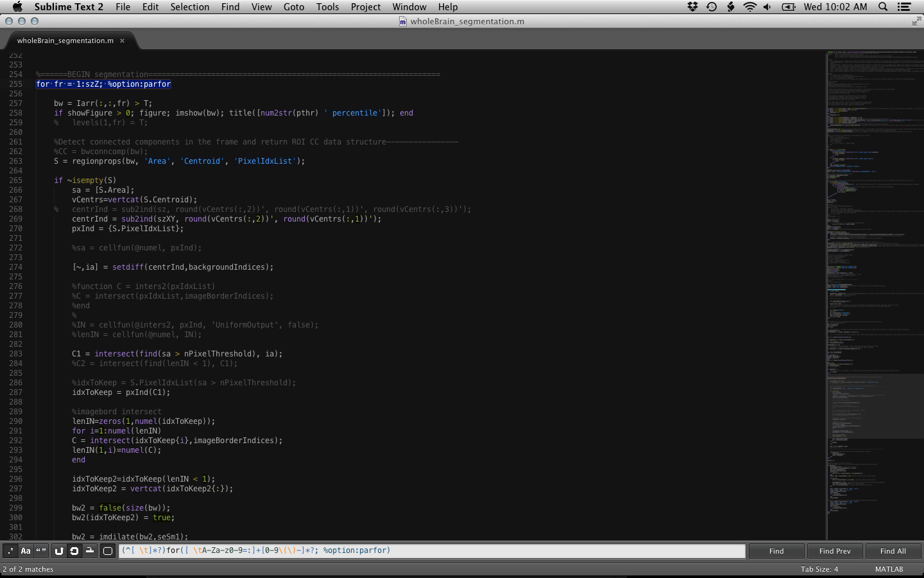Image resolution: width=924 pixels, height=578 pixels.
Task: Toggle reverse direction search option
Action: 59,550
